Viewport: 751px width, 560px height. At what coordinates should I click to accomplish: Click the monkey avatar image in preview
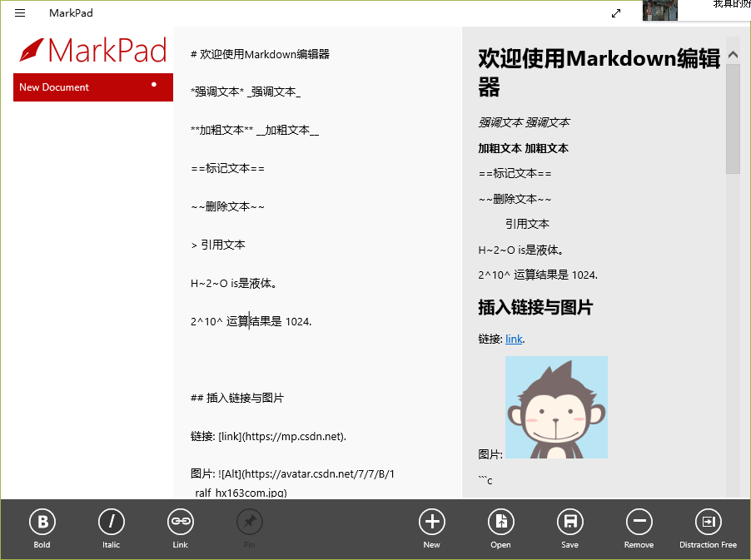tap(556, 408)
